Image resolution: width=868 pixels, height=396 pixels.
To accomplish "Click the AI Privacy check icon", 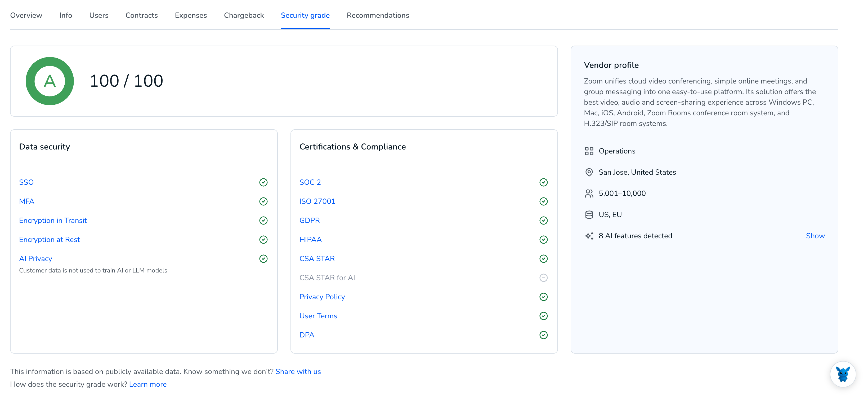I will [x=263, y=259].
